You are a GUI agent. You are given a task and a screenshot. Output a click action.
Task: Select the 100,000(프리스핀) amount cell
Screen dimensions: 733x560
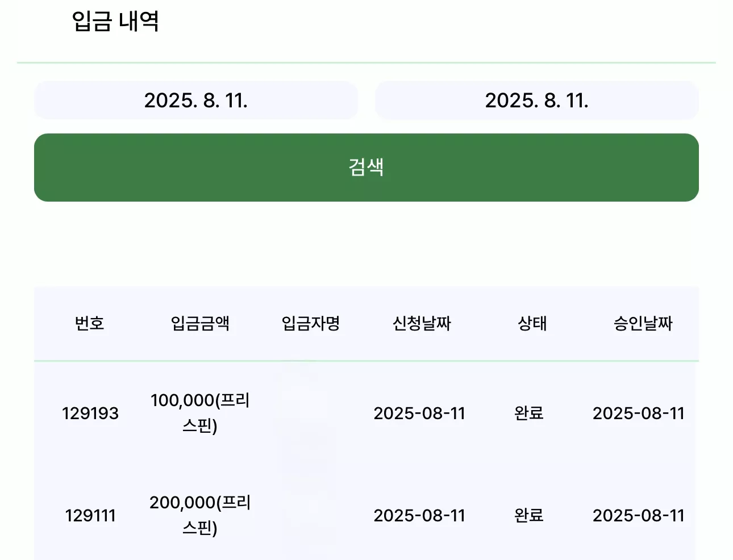tap(200, 413)
